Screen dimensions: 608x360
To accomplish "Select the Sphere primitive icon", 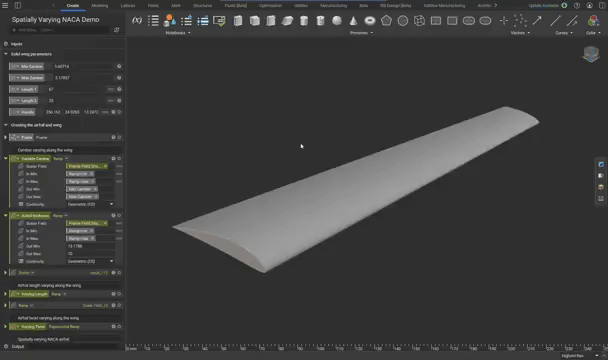I will [x=337, y=21].
